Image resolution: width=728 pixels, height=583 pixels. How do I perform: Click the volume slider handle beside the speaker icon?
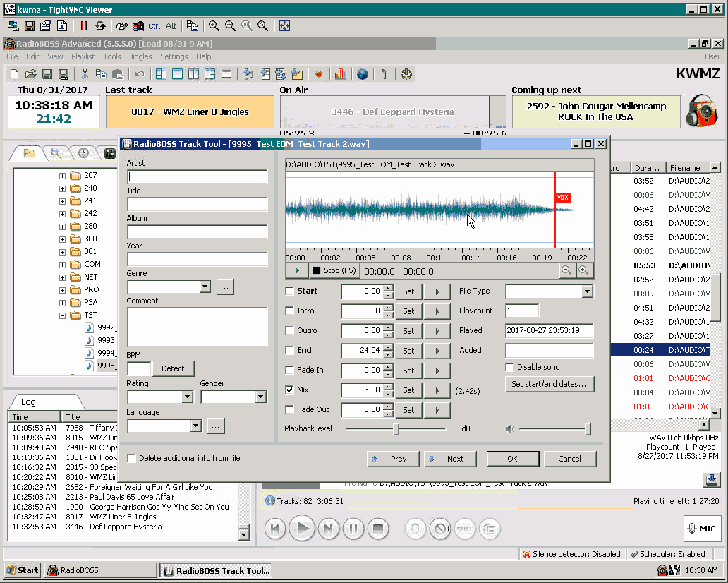588,428
